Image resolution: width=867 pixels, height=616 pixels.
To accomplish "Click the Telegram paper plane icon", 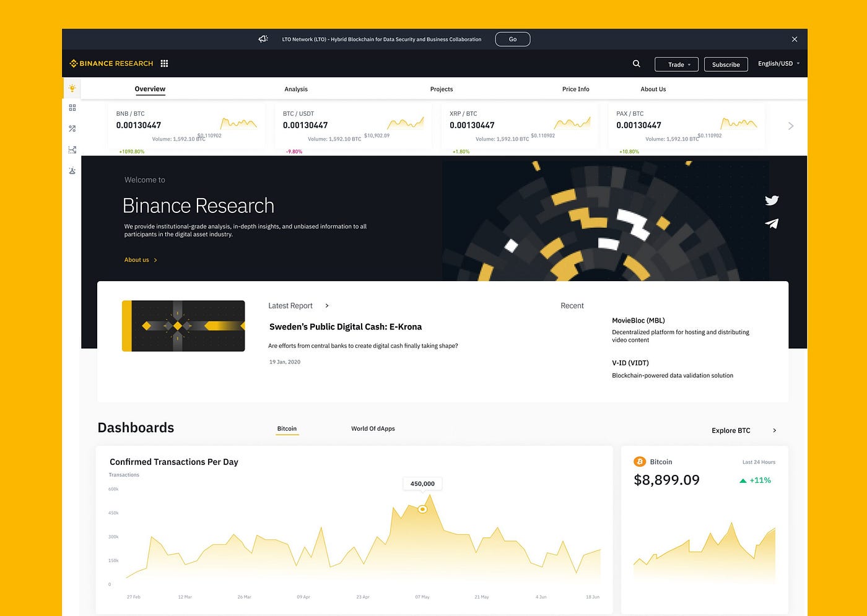I will pos(772,223).
